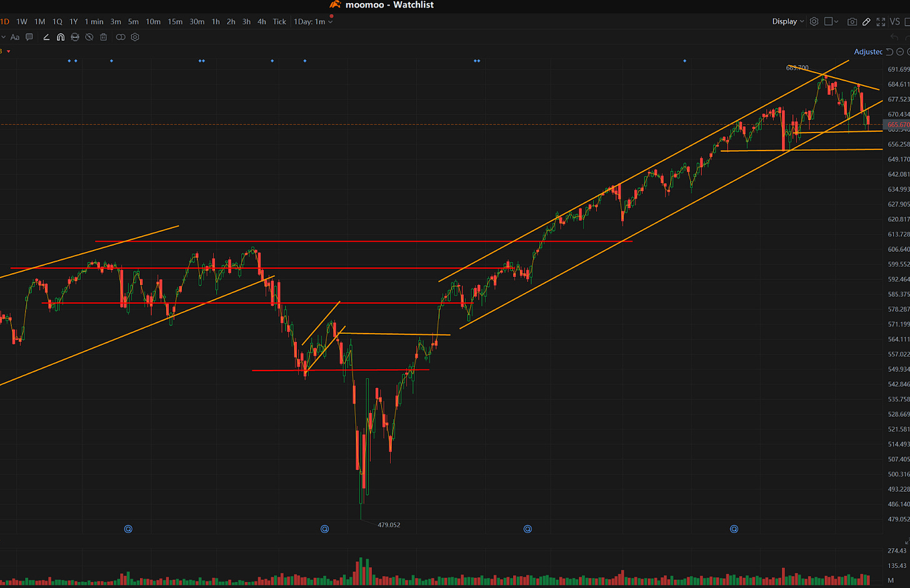Viewport: 910px width, 588px height.
Task: Click second earnings @ marker near 479.052
Action: coord(324,529)
